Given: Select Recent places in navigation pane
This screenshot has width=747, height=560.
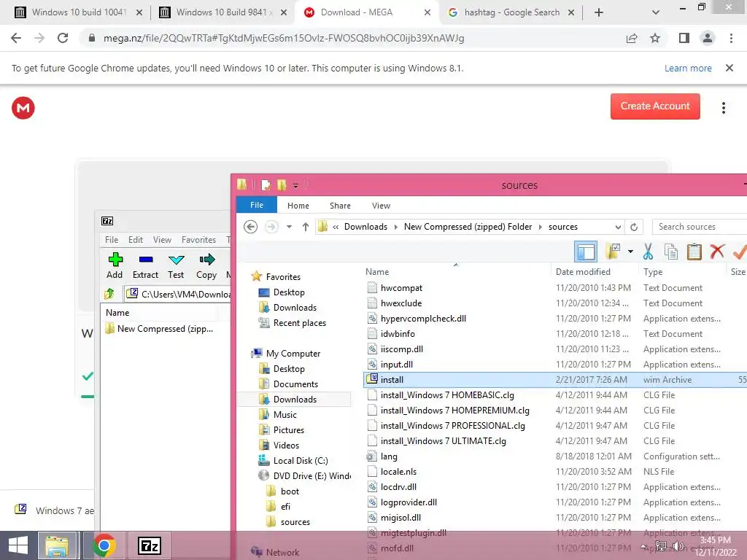Looking at the screenshot, I should pos(300,323).
